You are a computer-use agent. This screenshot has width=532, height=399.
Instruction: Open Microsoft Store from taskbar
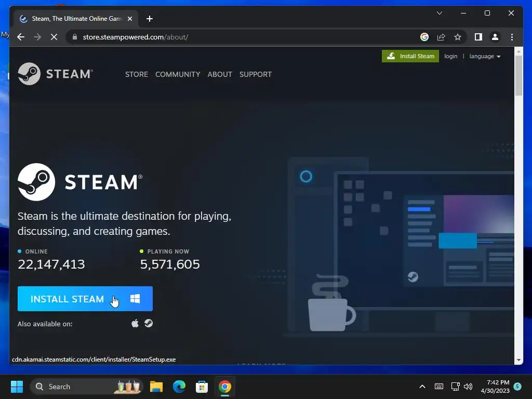[202, 387]
